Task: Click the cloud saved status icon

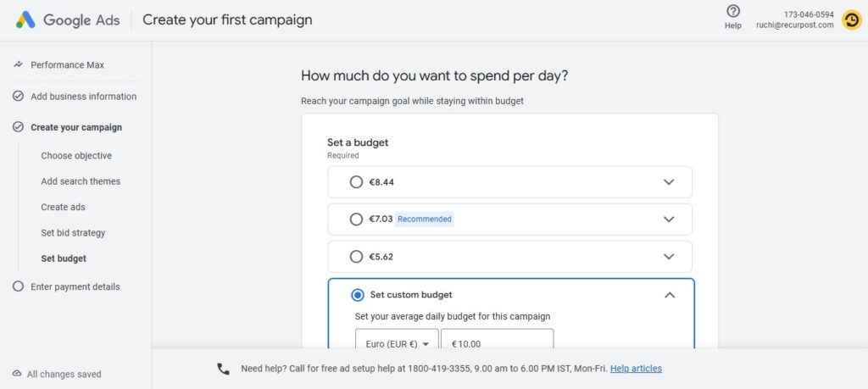Action: click(x=17, y=374)
